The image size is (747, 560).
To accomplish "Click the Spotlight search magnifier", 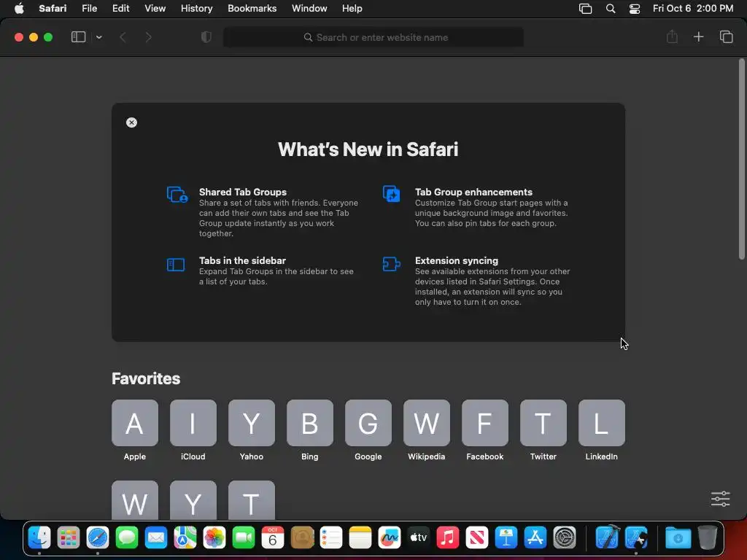I will [x=611, y=9].
